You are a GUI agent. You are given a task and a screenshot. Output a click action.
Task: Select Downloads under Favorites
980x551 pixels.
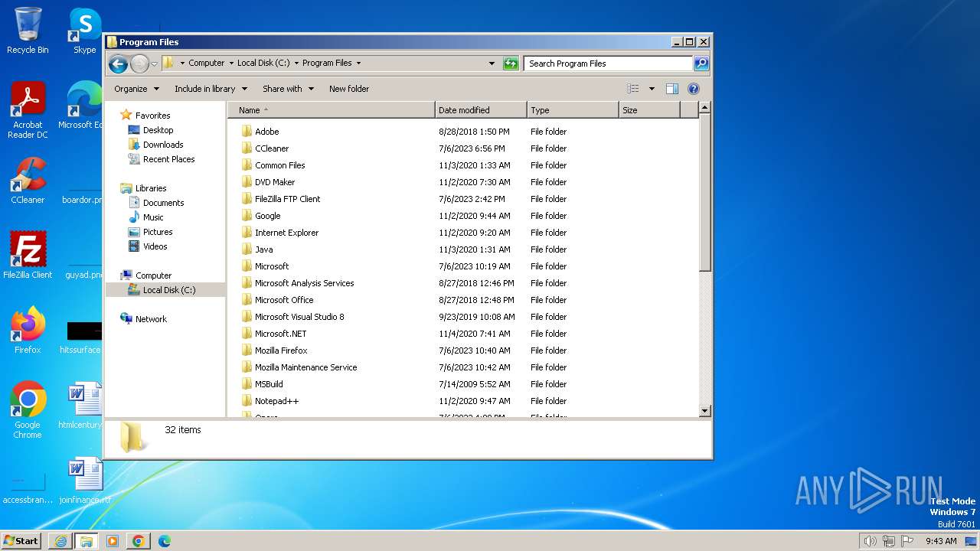[163, 145]
